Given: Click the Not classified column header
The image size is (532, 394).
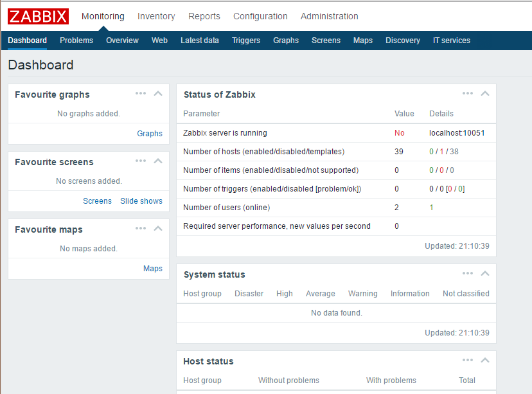Looking at the screenshot, I should point(466,294).
